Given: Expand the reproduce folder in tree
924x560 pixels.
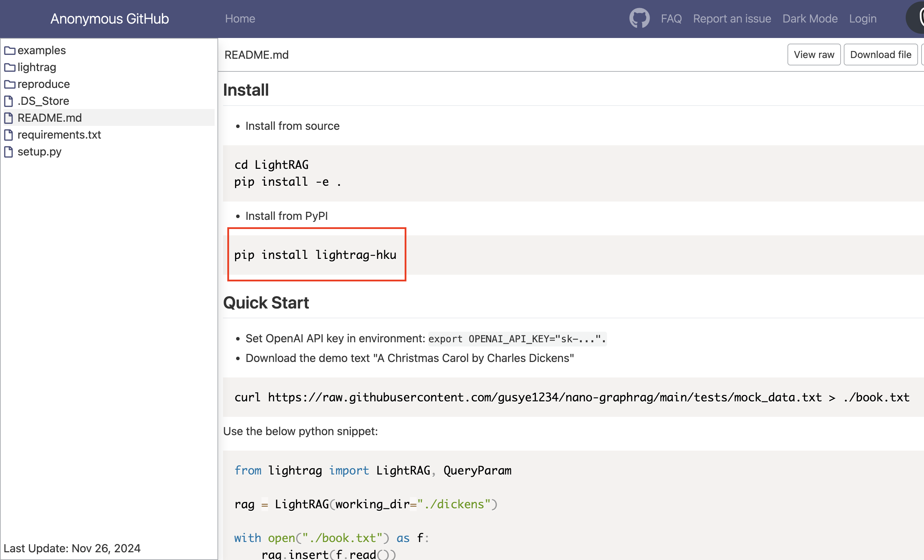Looking at the screenshot, I should click(x=44, y=84).
